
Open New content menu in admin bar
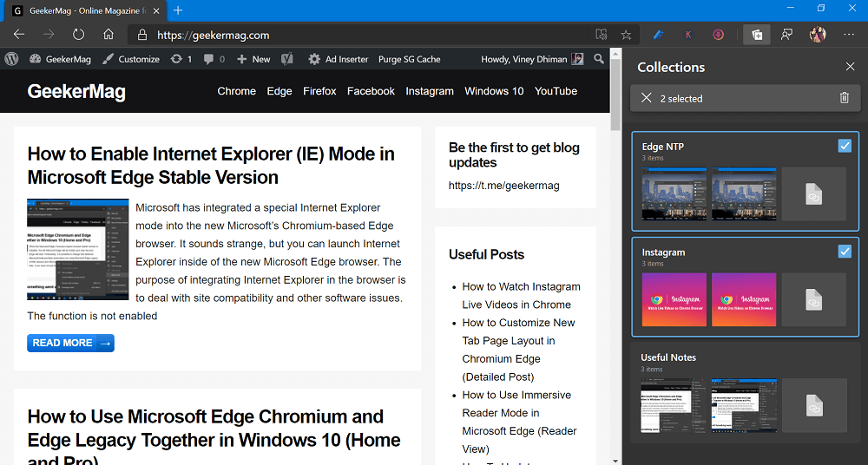[253, 59]
